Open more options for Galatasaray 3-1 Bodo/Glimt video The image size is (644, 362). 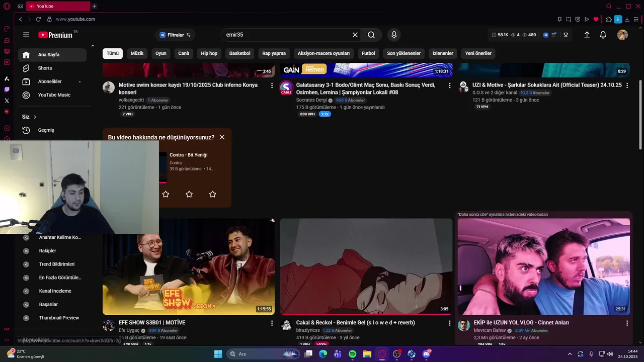point(449,85)
